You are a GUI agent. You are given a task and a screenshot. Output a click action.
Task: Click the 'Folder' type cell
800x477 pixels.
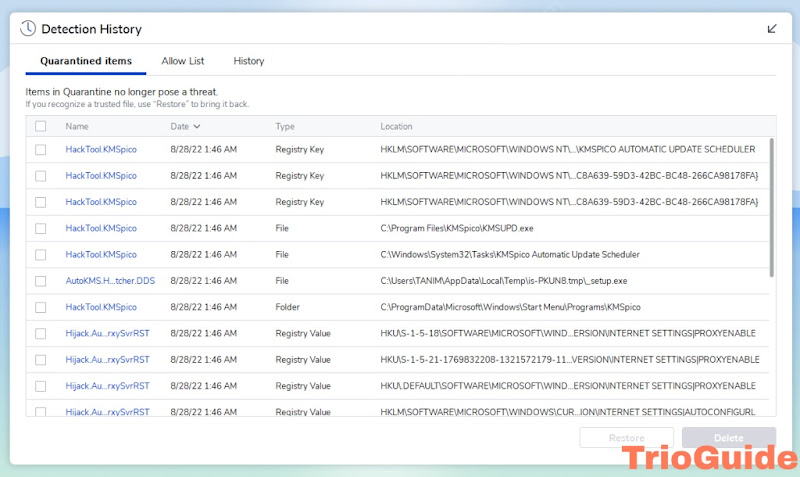[x=287, y=307]
